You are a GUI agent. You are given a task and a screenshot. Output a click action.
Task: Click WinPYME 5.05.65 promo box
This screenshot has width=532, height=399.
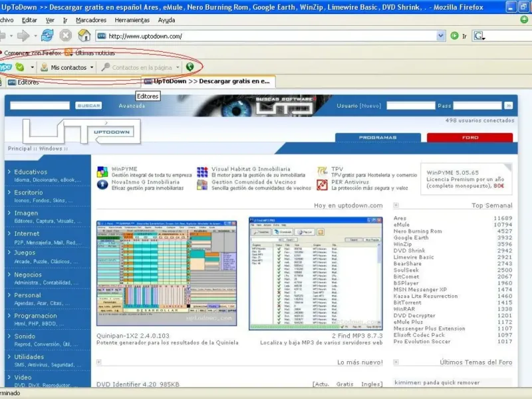pyautogui.click(x=466, y=179)
